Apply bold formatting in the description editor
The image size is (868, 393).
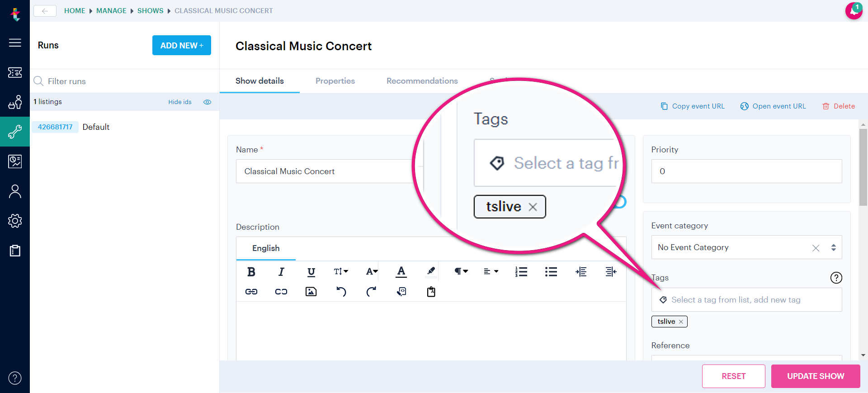(x=251, y=272)
